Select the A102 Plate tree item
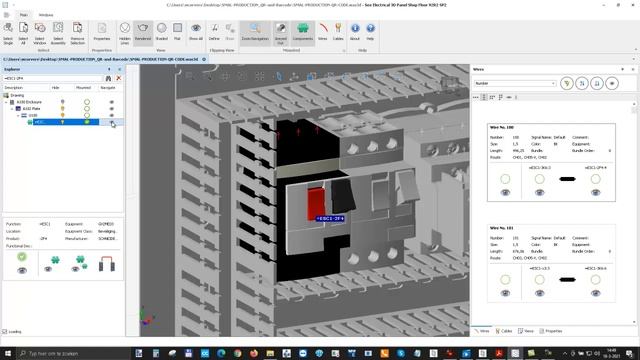Screen dimensions: 640x360 (x=31, y=109)
